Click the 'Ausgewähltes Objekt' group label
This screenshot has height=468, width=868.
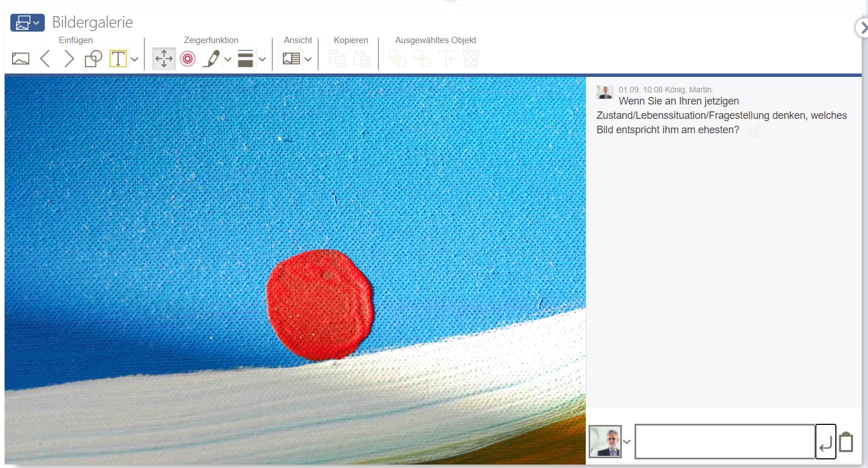pos(435,40)
